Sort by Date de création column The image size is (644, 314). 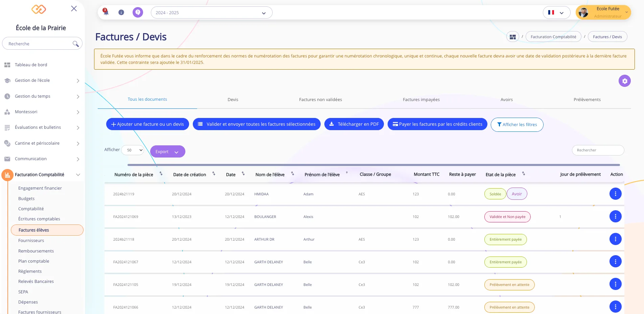(214, 174)
